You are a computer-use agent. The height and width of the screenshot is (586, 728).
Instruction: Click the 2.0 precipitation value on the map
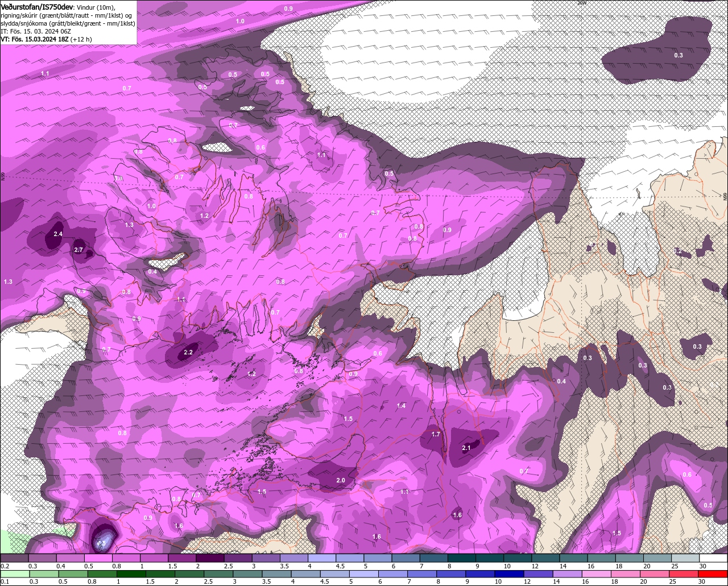341,481
